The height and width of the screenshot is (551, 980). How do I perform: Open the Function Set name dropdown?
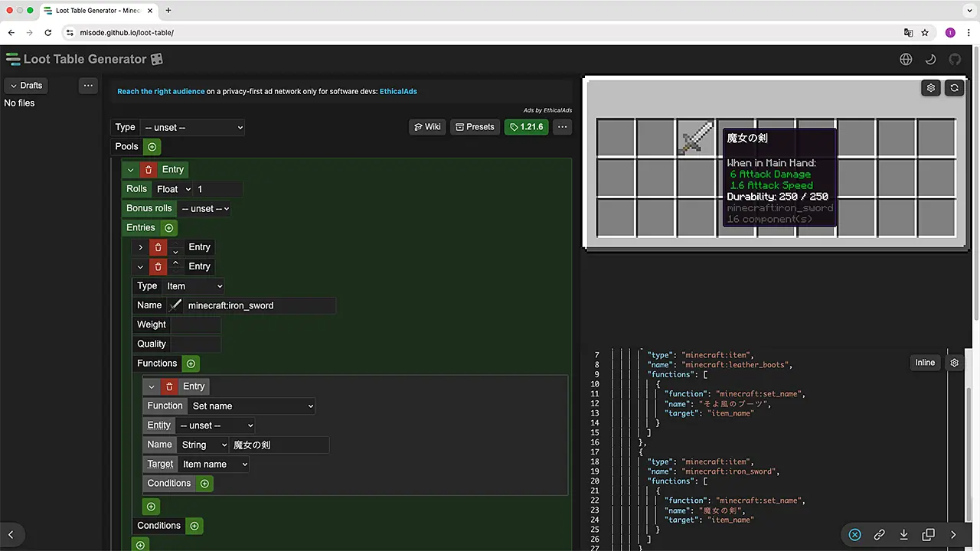pyautogui.click(x=252, y=406)
